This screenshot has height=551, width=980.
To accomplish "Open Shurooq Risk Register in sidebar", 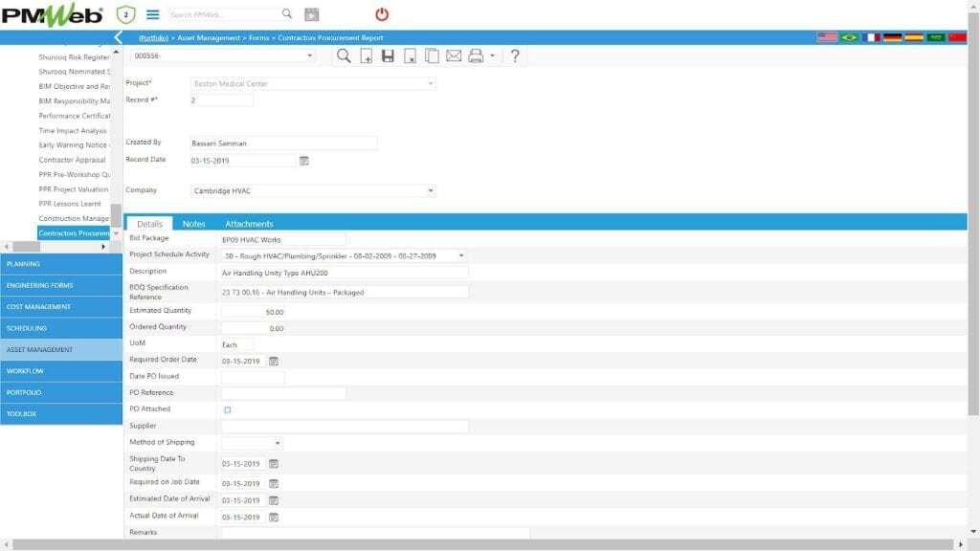I will click(74, 56).
